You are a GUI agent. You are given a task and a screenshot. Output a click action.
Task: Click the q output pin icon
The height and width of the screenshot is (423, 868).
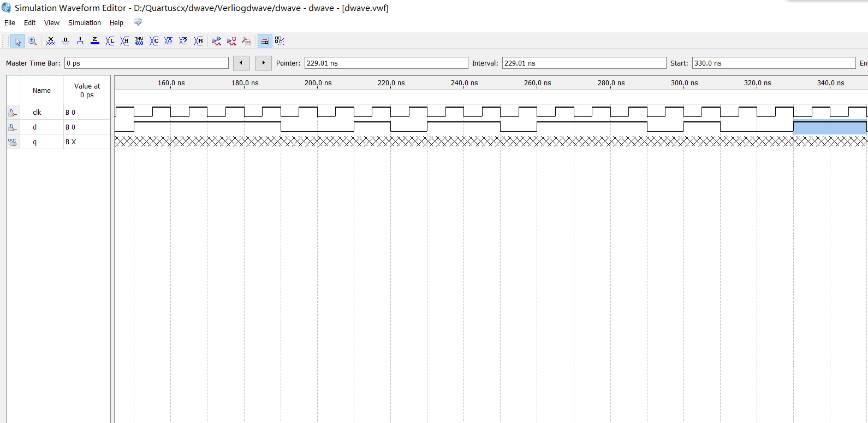click(13, 142)
